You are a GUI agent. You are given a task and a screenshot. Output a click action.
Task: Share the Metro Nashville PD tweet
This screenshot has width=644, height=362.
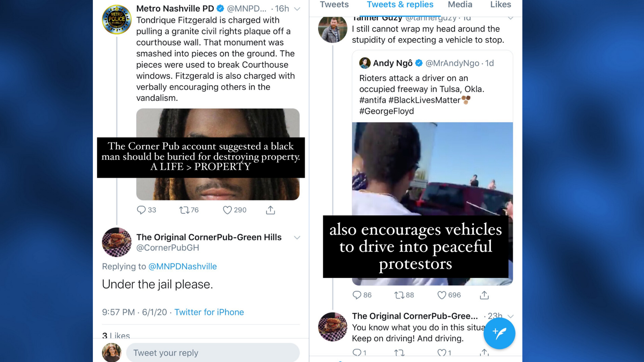point(270,210)
